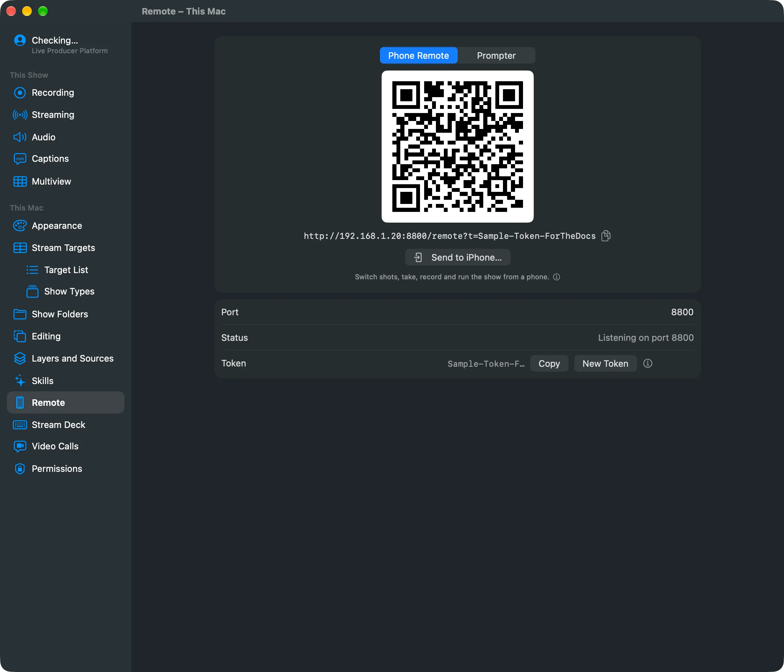Open Target List via its list icon
This screenshot has height=672, width=784.
32,270
